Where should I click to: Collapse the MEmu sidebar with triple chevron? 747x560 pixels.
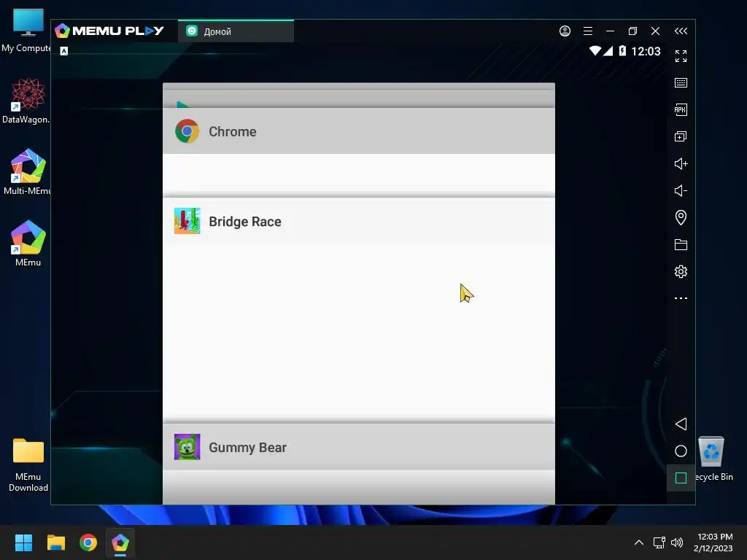click(681, 31)
